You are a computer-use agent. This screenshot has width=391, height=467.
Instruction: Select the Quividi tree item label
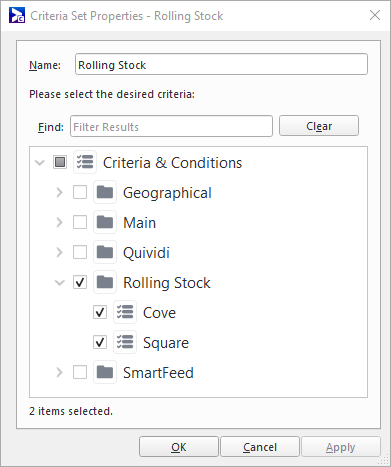point(146,253)
